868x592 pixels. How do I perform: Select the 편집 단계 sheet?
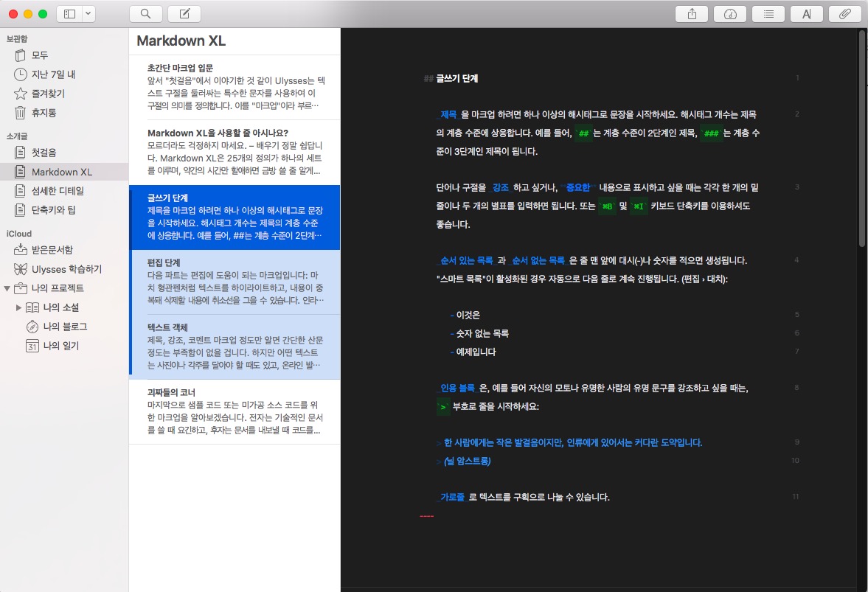click(235, 282)
